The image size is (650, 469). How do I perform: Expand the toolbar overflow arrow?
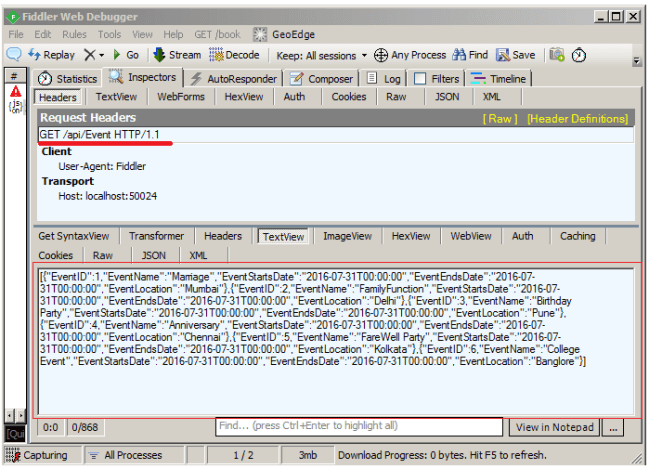[x=637, y=61]
